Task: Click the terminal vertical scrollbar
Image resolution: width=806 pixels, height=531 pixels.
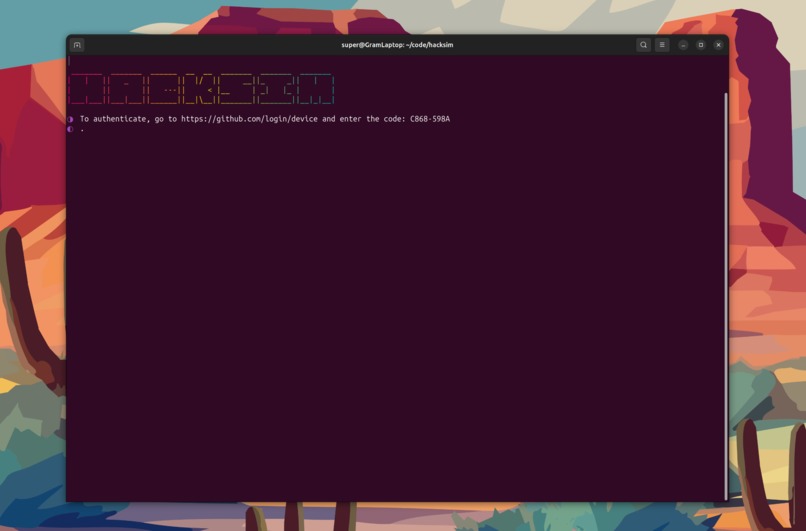Action: coord(726,296)
